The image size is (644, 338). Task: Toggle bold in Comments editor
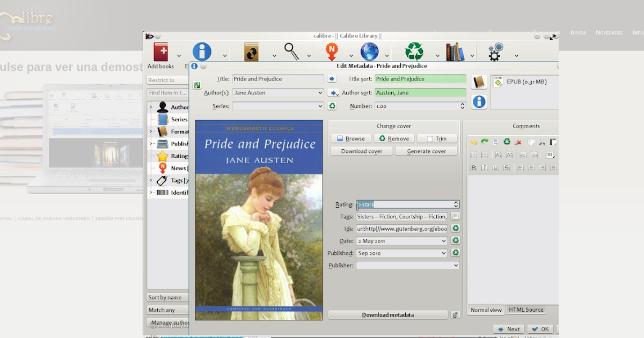coord(474,168)
